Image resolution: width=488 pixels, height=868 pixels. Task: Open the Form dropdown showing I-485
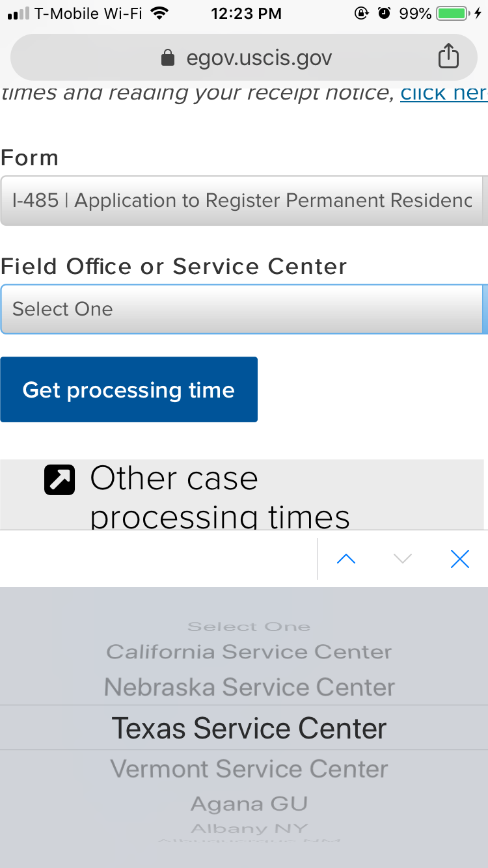(243, 200)
